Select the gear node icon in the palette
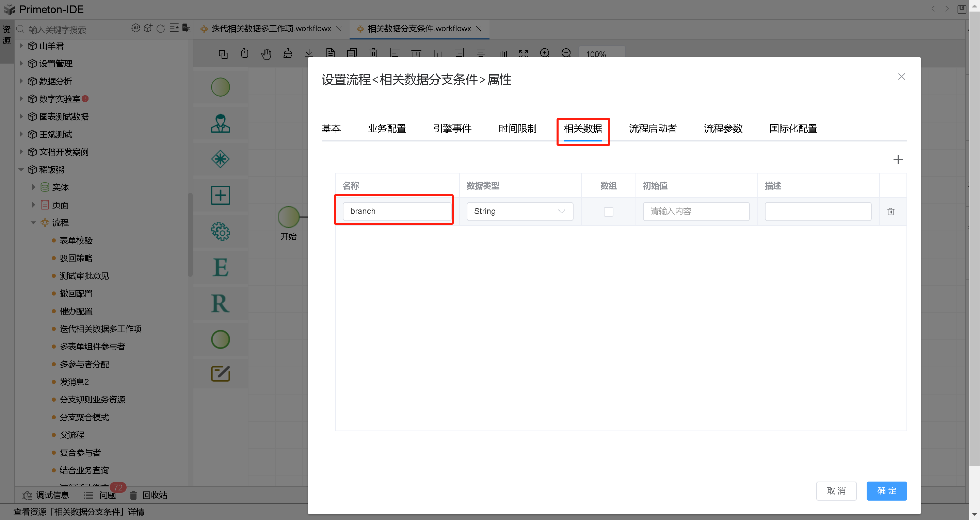Screen dimensions: 980x520 coord(221,231)
